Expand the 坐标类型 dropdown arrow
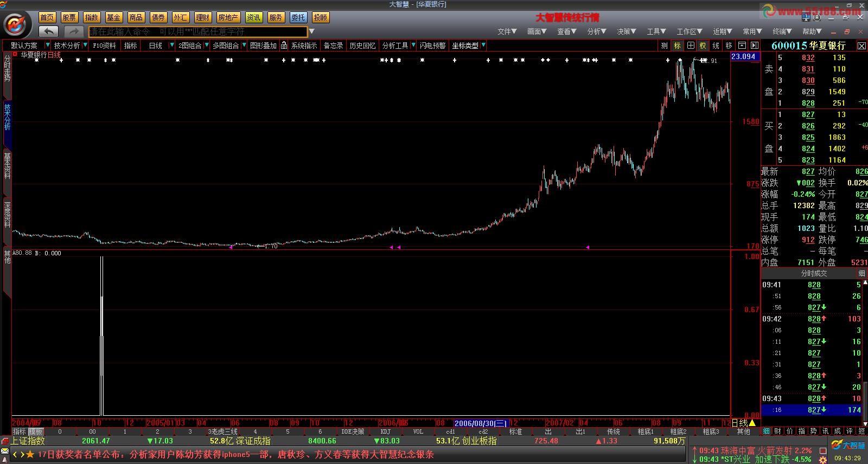The image size is (868, 464). point(483,46)
